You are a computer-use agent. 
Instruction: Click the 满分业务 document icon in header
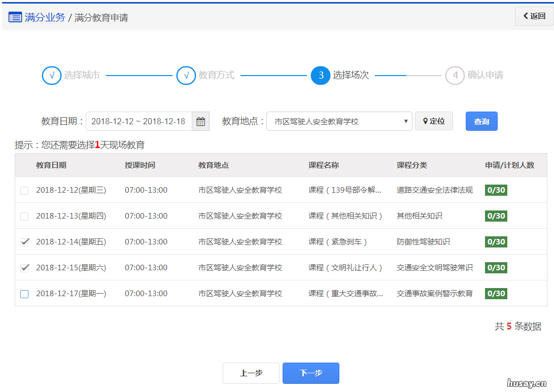pos(15,17)
